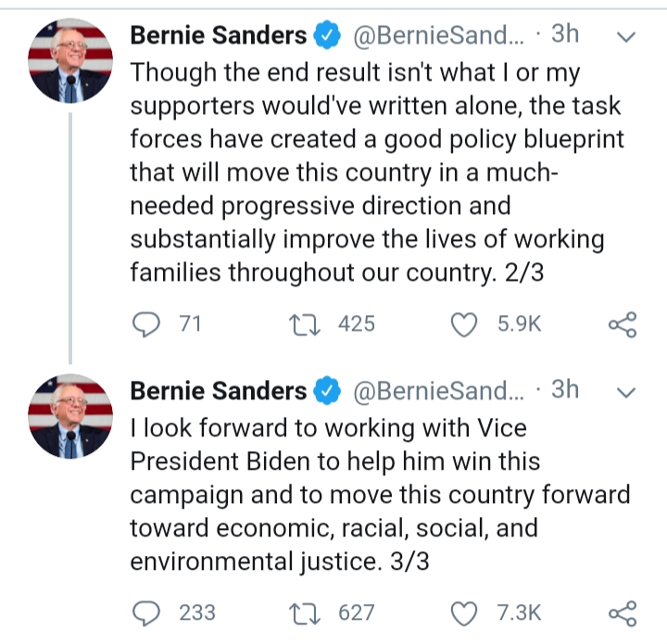The width and height of the screenshot is (667, 644).
Task: Open Bernie Sanders name on second tweet
Action: [x=218, y=390]
